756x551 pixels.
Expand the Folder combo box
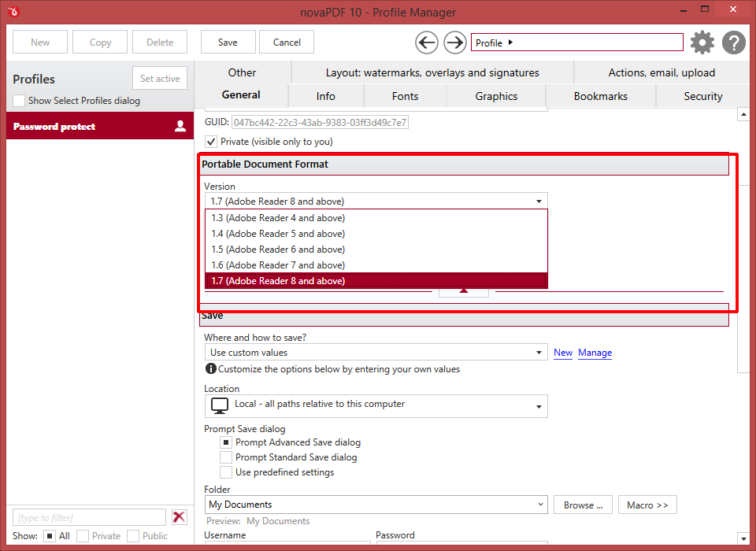click(540, 505)
